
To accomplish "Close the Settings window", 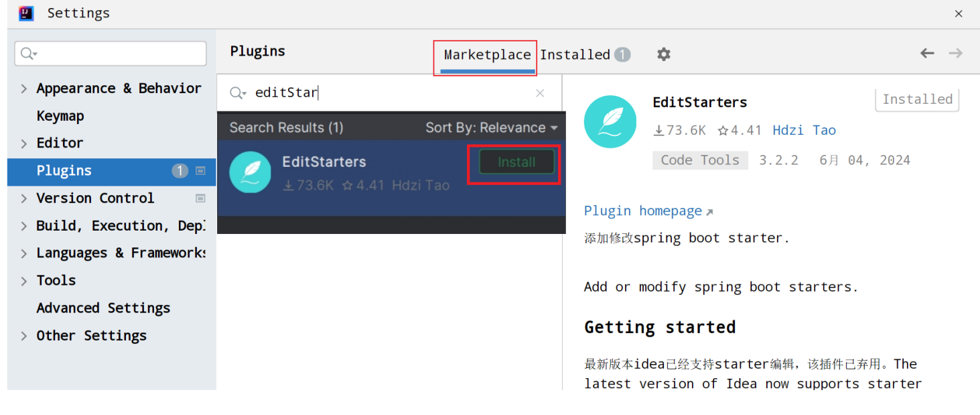I will click(959, 13).
